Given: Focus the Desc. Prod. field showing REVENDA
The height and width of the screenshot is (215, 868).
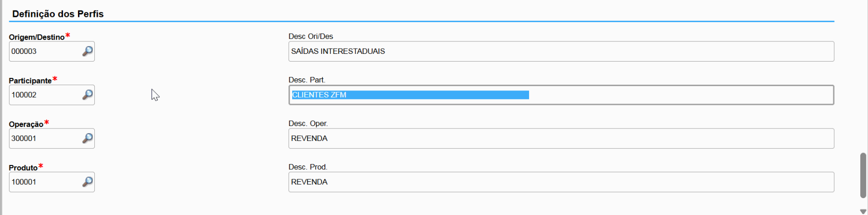Looking at the screenshot, I should 561,182.
